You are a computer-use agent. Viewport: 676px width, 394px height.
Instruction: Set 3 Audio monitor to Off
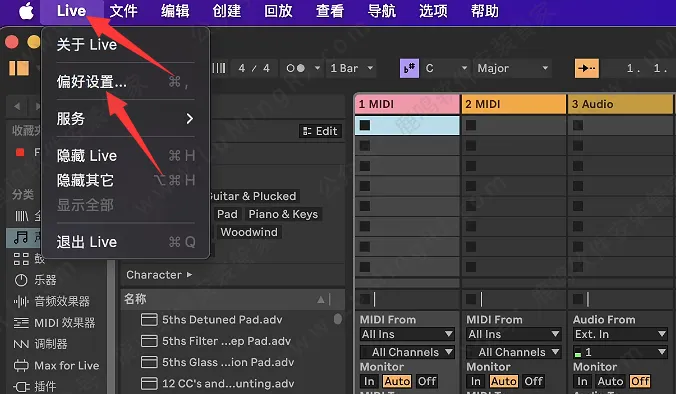point(640,381)
